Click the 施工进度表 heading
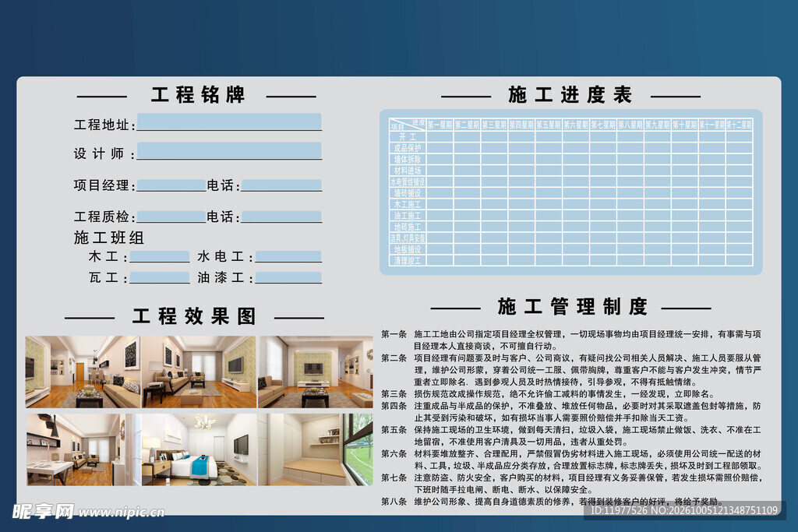 pos(570,95)
